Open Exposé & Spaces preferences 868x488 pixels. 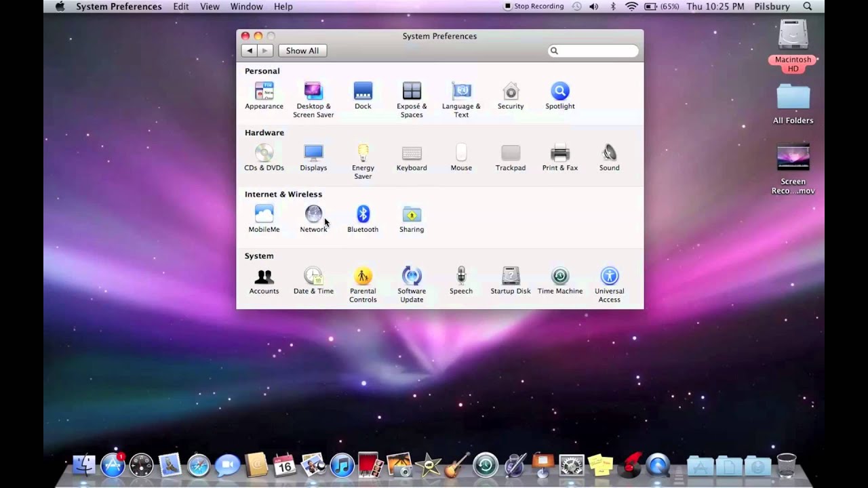point(412,100)
